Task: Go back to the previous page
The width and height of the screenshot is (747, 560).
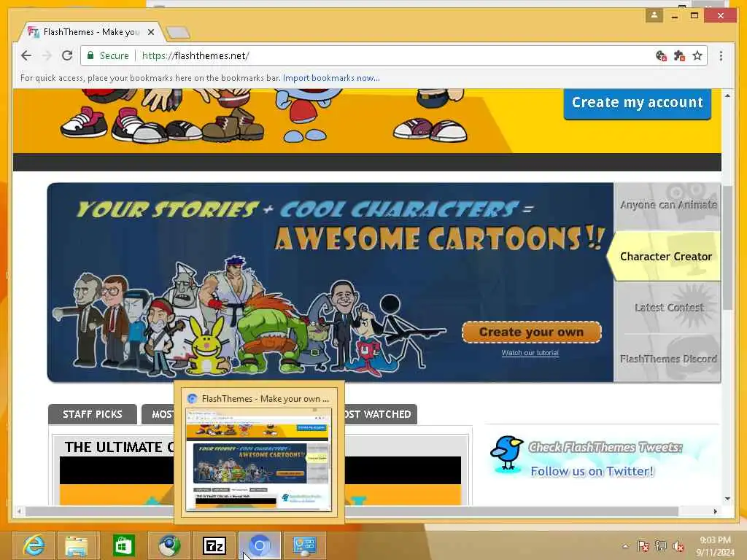Action: pos(26,55)
